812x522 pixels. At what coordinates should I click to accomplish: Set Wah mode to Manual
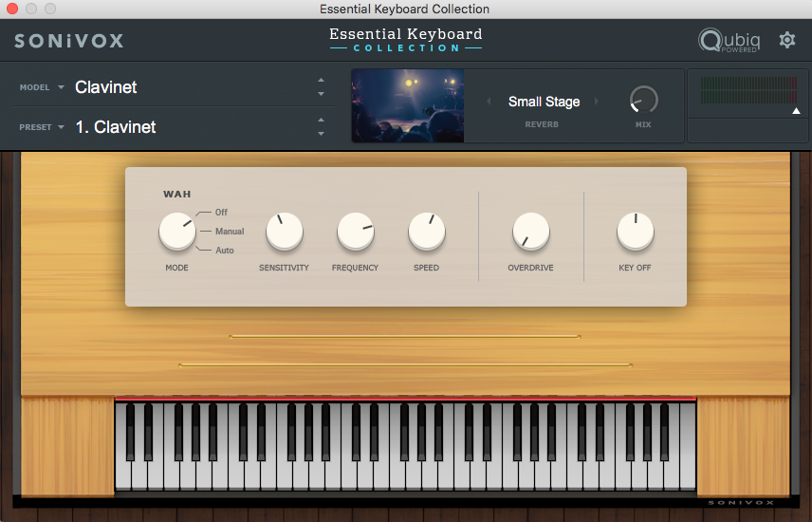click(x=229, y=232)
